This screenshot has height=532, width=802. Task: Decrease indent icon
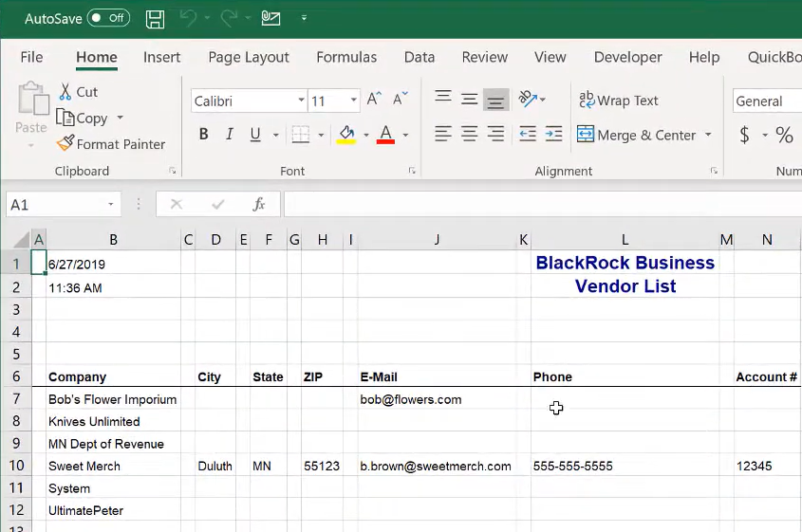pyautogui.click(x=528, y=135)
